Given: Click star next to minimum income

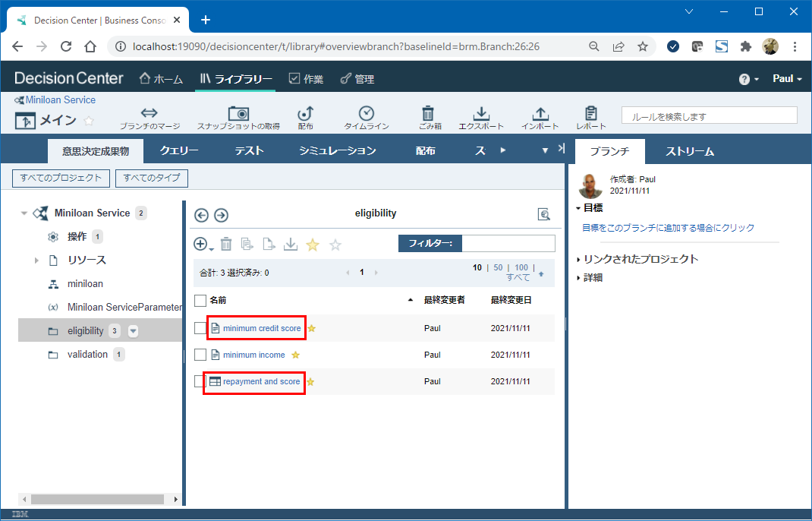Looking at the screenshot, I should coord(296,355).
